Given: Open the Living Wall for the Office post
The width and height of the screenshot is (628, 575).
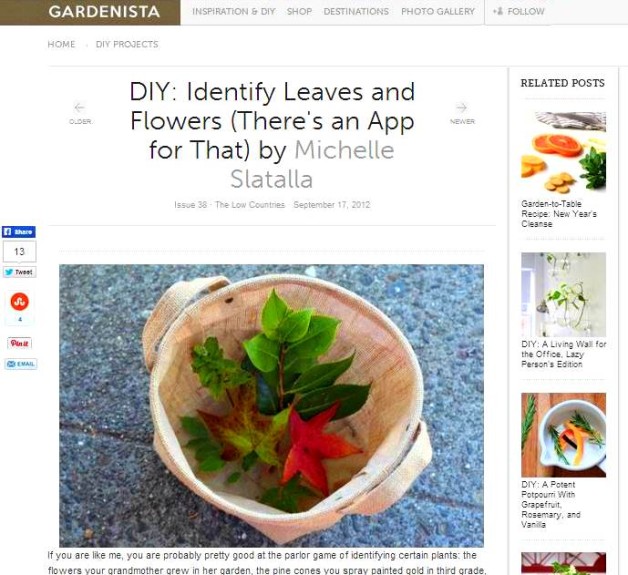Looking at the screenshot, I should (x=564, y=354).
